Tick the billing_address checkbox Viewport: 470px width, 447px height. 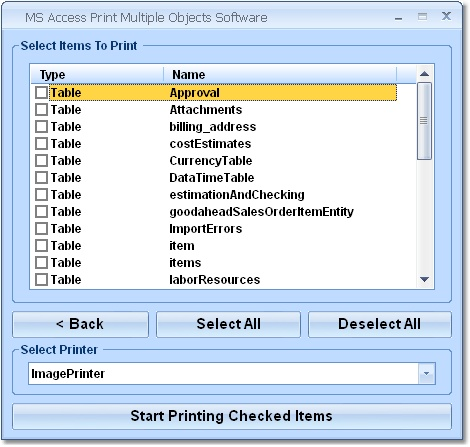pos(41,127)
